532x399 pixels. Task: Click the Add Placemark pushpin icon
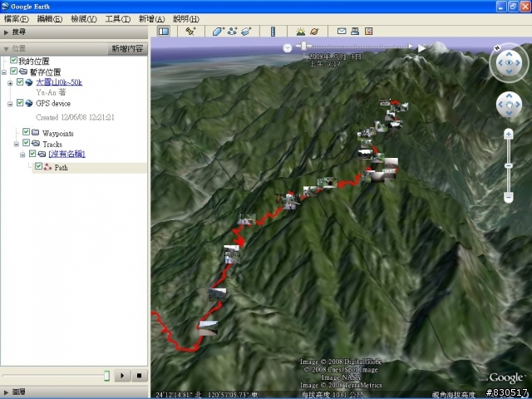pos(190,32)
